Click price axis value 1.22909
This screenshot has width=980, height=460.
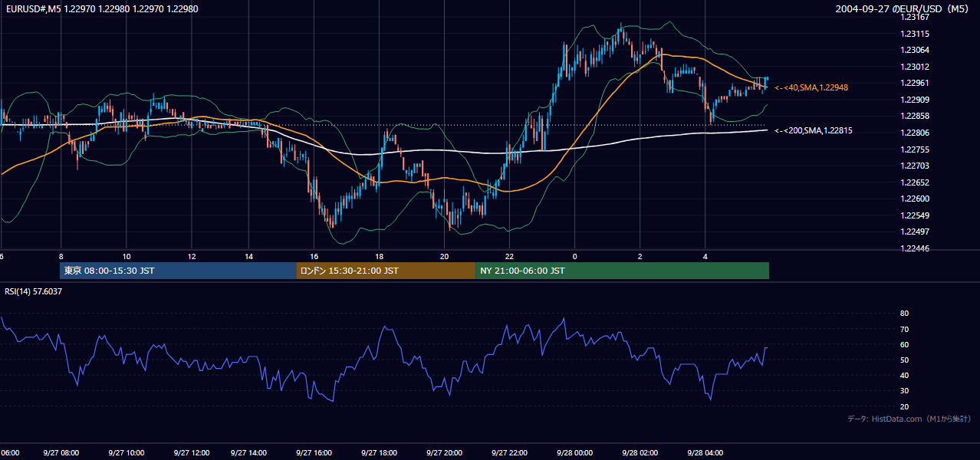point(914,100)
